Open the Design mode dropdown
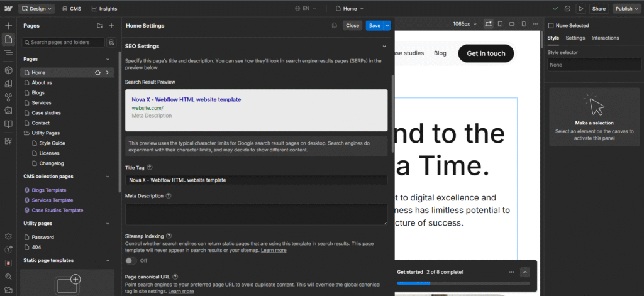 [x=36, y=9]
